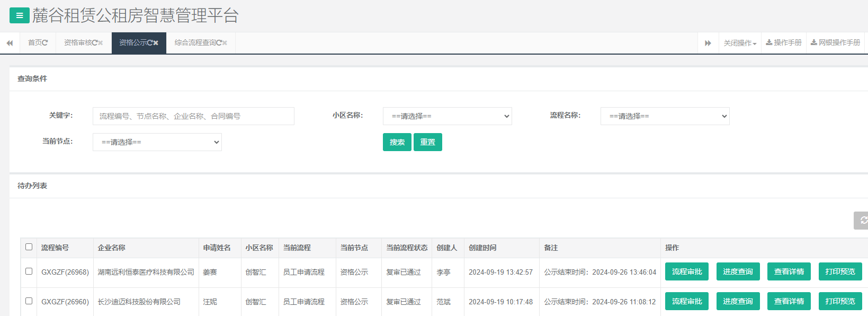Switch to the 首页 tab
Image resolution: width=868 pixels, height=316 pixels.
(38, 43)
